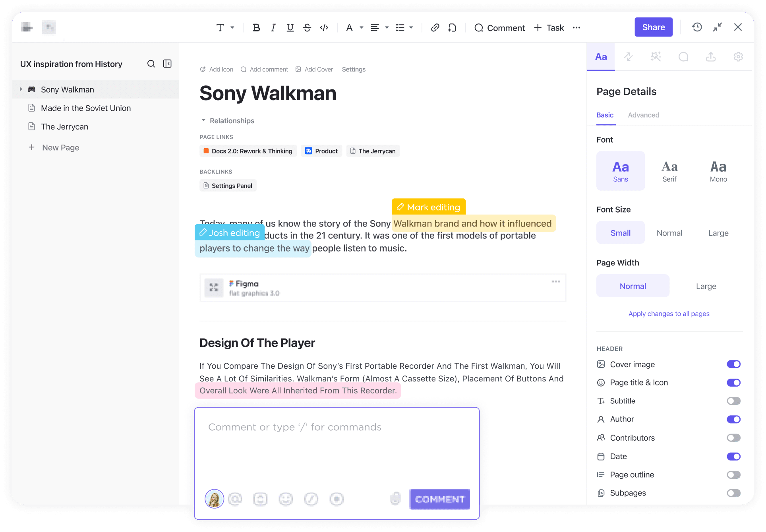Toggle the Date display switch
The width and height of the screenshot is (766, 532).
click(x=733, y=456)
